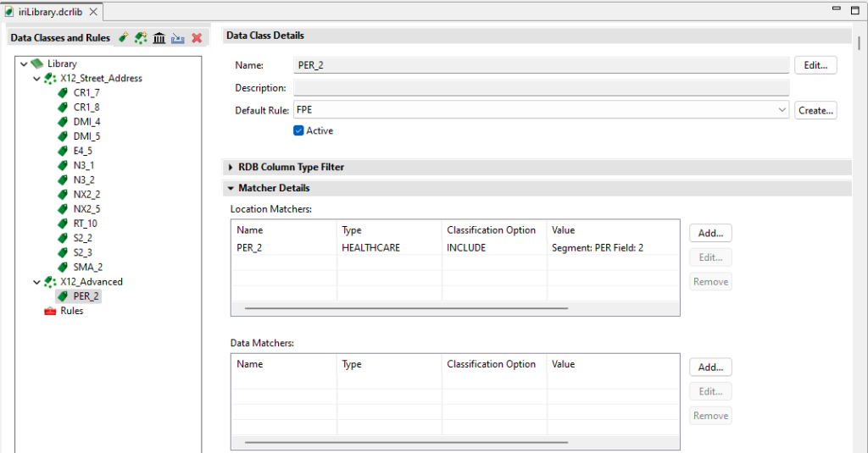Click the add data class group icon
The image size is (868, 453).
(x=142, y=37)
